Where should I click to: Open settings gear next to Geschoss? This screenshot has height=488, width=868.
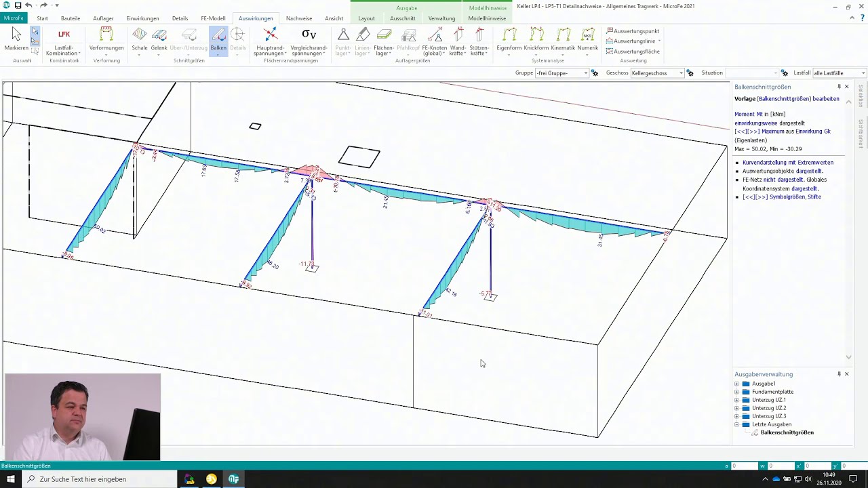tap(690, 73)
